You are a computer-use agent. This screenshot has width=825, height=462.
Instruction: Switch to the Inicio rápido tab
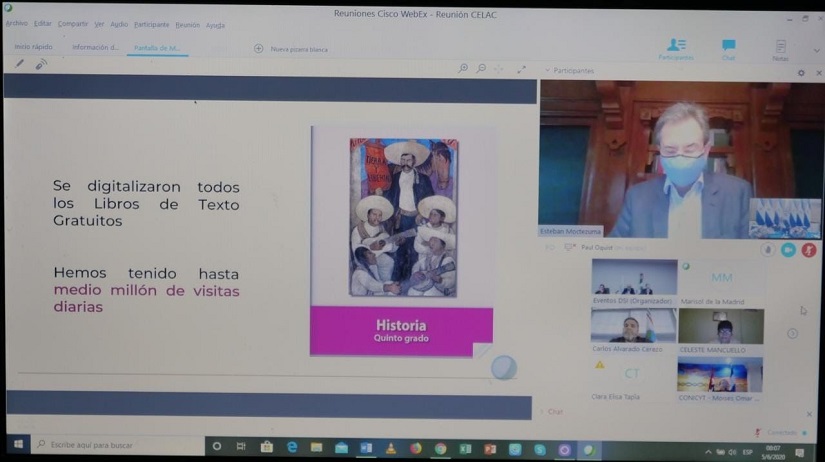pyautogui.click(x=33, y=47)
